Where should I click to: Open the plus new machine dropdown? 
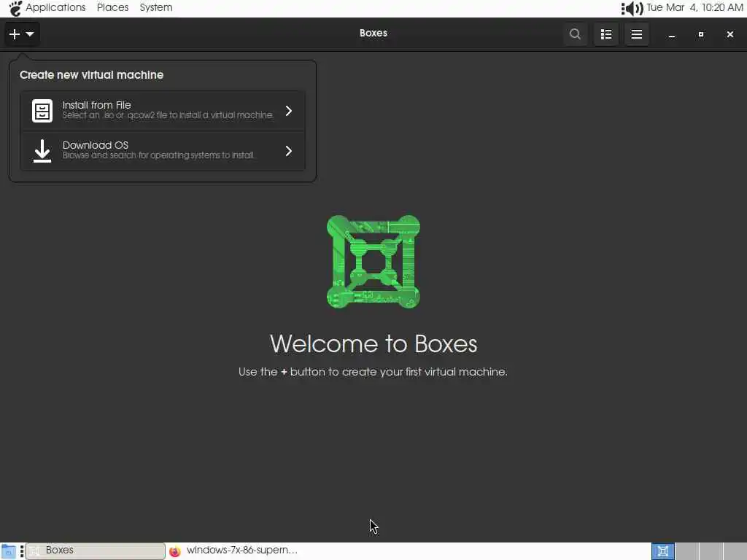click(x=22, y=34)
